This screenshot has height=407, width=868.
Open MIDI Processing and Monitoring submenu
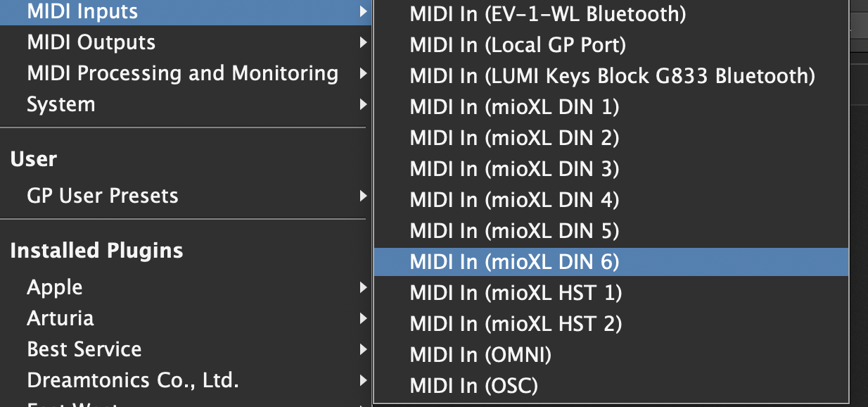182,73
